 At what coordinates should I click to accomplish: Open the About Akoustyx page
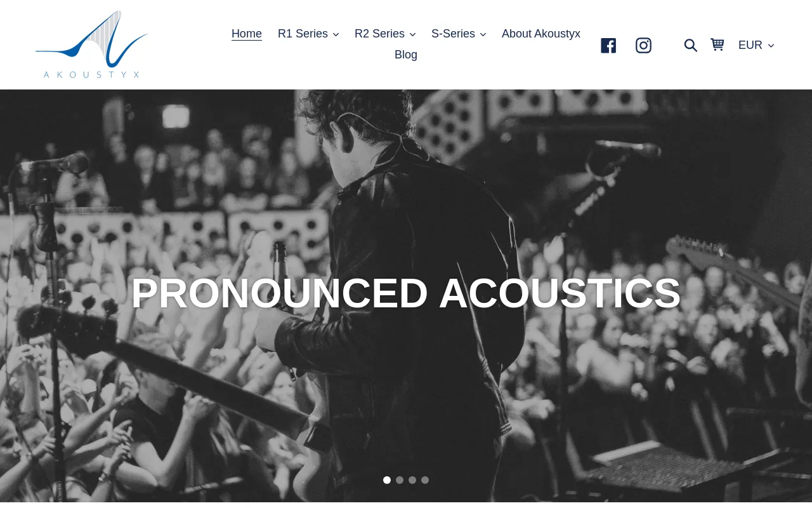click(541, 34)
